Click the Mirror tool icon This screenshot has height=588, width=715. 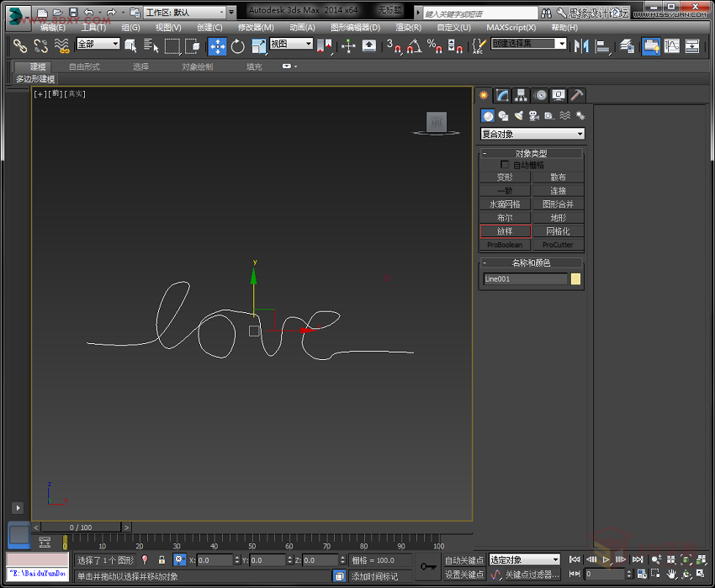pos(581,46)
